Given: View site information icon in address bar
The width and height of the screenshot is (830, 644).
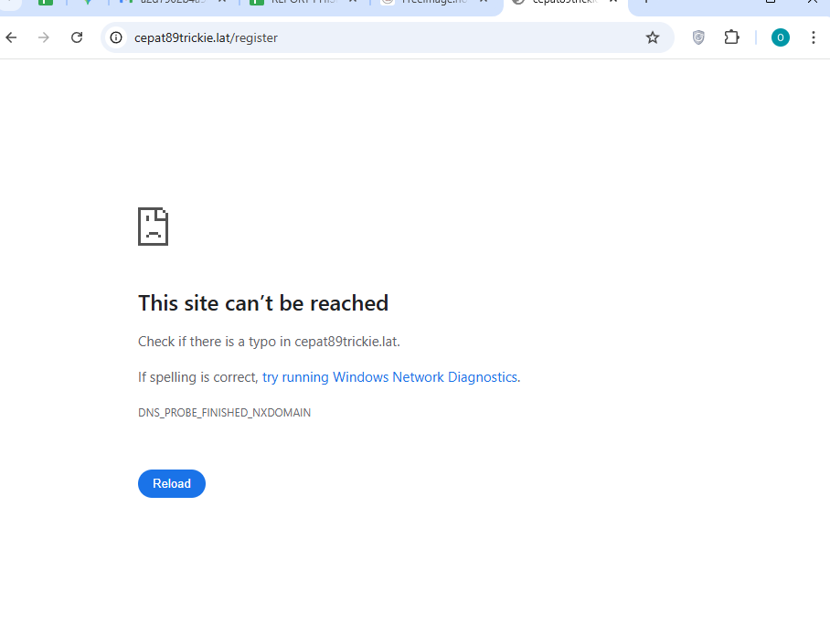Looking at the screenshot, I should [x=116, y=37].
